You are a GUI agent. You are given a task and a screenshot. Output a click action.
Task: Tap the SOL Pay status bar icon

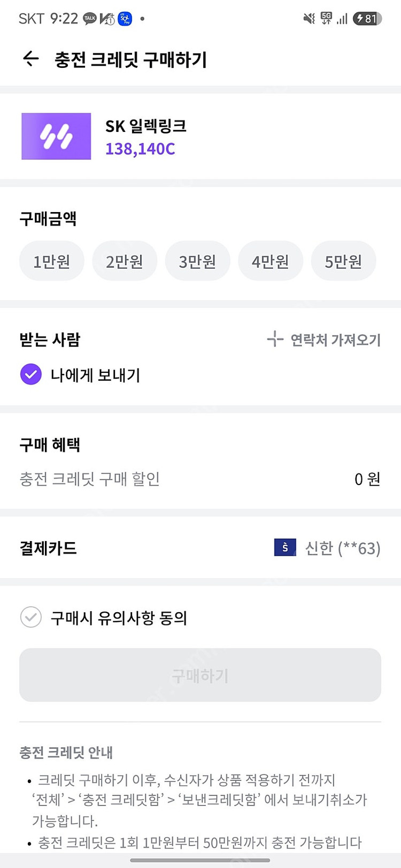click(x=125, y=19)
